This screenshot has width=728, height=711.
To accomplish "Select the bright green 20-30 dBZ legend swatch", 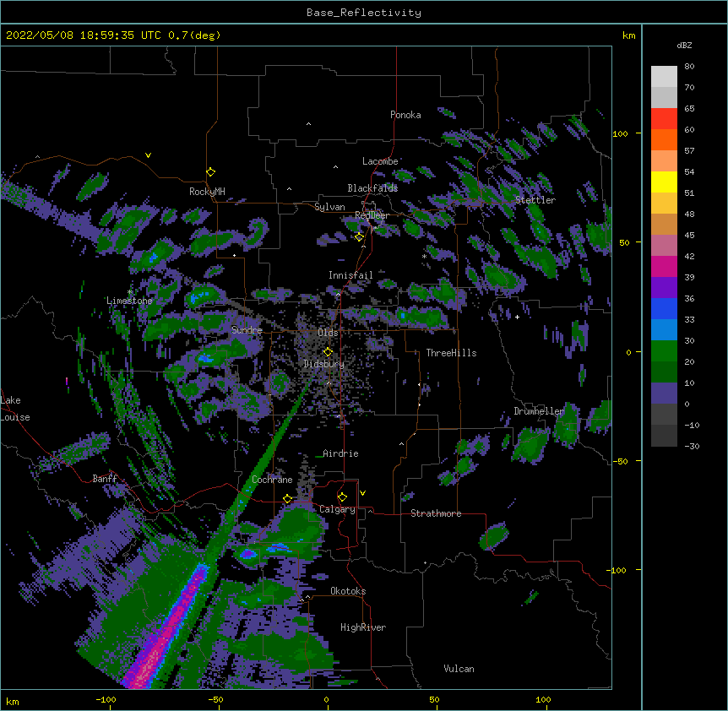I will click(x=664, y=351).
